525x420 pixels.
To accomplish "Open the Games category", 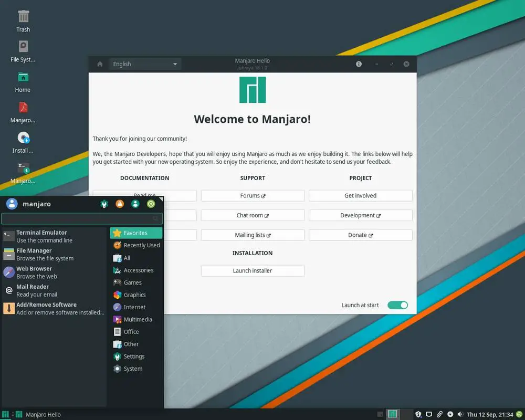I will pyautogui.click(x=136, y=282).
